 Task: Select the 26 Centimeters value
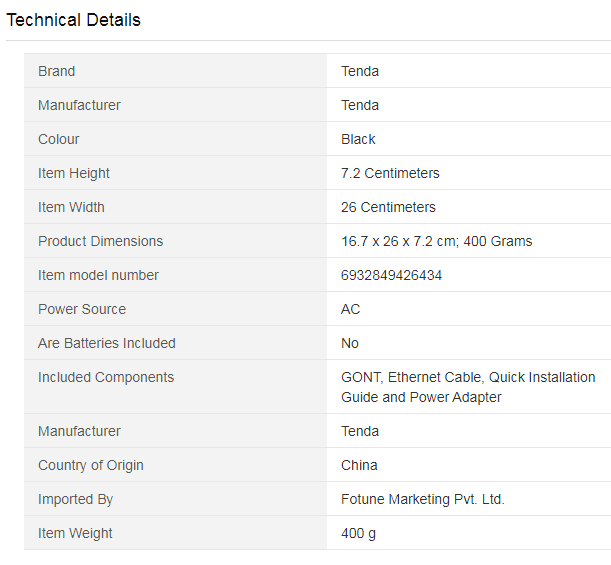tap(388, 207)
